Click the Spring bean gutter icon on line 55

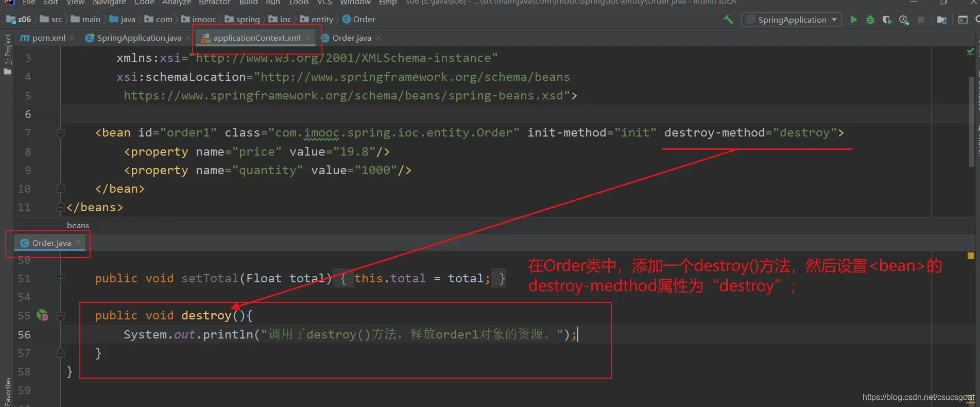pos(42,315)
